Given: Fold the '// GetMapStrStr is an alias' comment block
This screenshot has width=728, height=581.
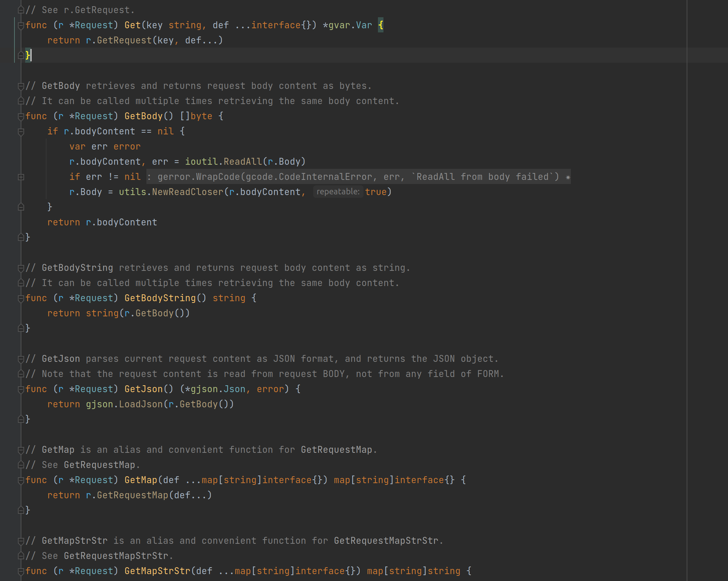Looking at the screenshot, I should pos(21,541).
